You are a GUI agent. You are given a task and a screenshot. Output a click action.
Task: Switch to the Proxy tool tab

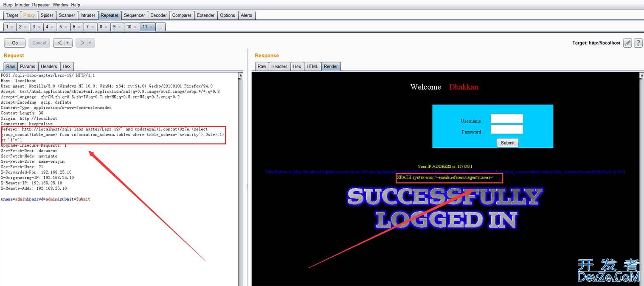pos(29,15)
